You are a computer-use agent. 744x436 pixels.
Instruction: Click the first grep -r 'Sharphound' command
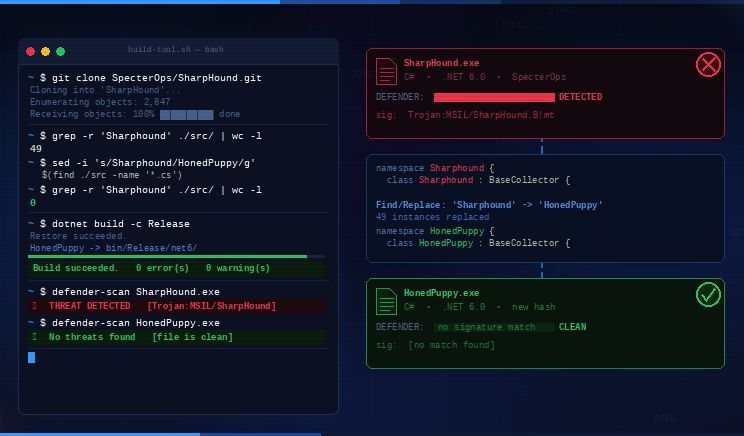[x=157, y=136]
